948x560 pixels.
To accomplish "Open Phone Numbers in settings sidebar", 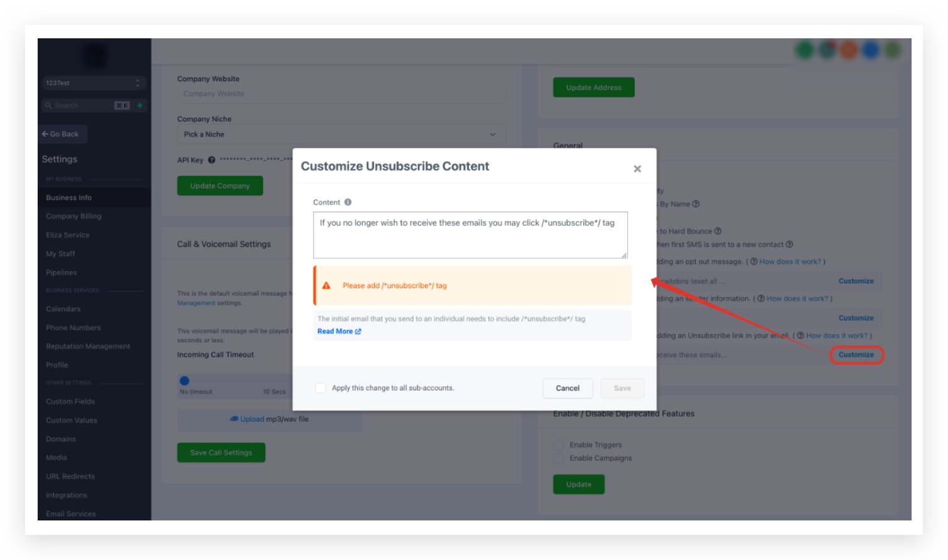I will coord(73,328).
